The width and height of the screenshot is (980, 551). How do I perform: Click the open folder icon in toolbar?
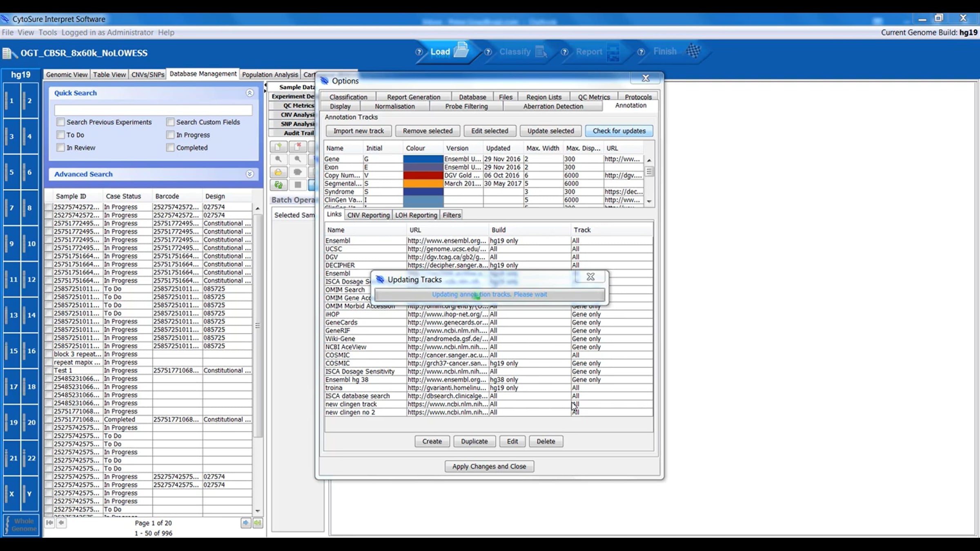click(x=278, y=172)
